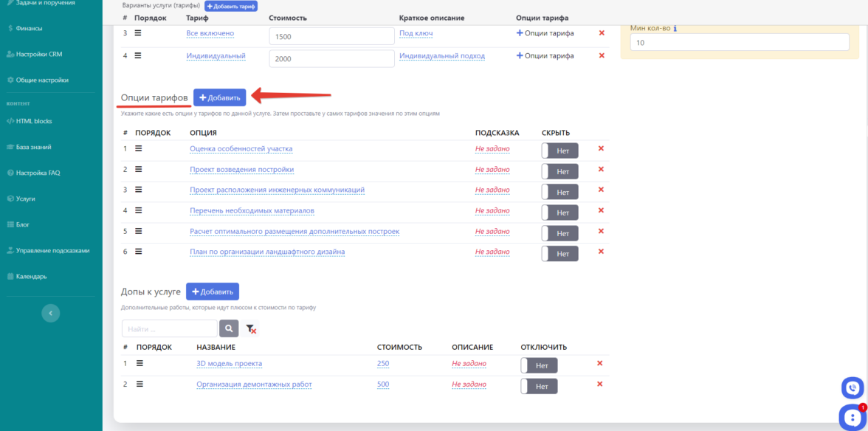This screenshot has height=431, width=868.
Task: Click Добавить button next to Опции тарифов
Action: [219, 97]
